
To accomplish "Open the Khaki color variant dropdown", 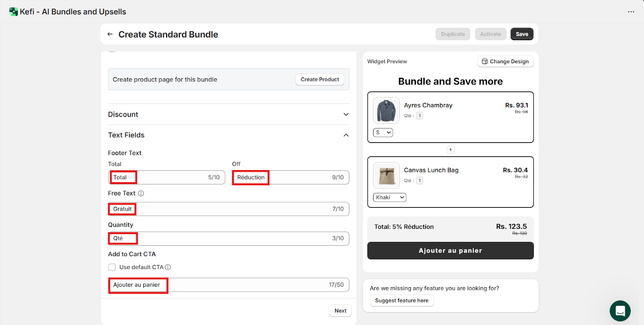I will 389,197.
